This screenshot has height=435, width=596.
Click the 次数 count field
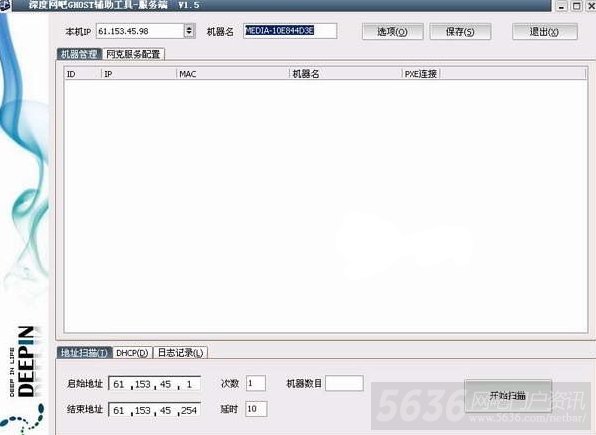pyautogui.click(x=256, y=383)
